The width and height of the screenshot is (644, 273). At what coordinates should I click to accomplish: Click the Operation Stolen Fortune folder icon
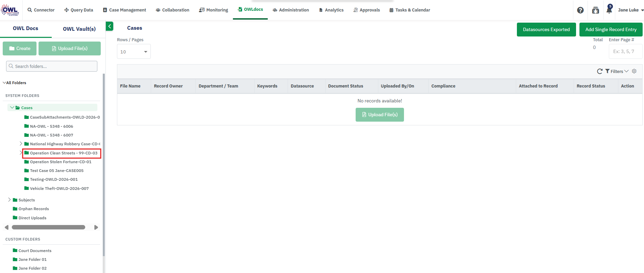point(26,162)
